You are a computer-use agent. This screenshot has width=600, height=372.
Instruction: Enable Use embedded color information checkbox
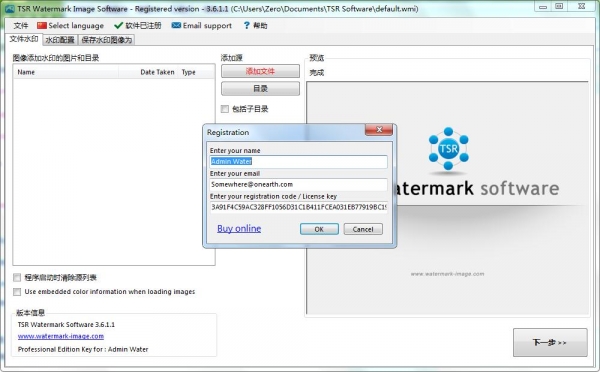click(x=17, y=292)
